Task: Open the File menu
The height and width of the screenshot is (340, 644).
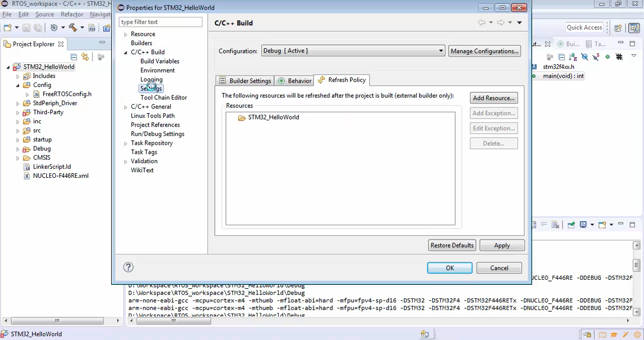Action: (7, 14)
